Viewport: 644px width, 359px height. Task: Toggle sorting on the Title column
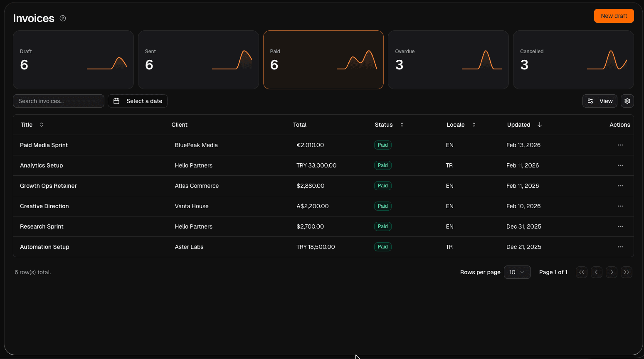(41, 124)
